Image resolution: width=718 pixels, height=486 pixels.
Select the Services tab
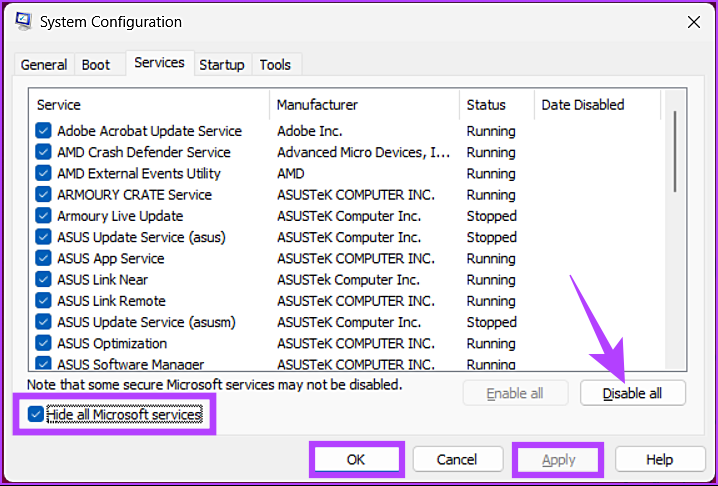point(159,63)
